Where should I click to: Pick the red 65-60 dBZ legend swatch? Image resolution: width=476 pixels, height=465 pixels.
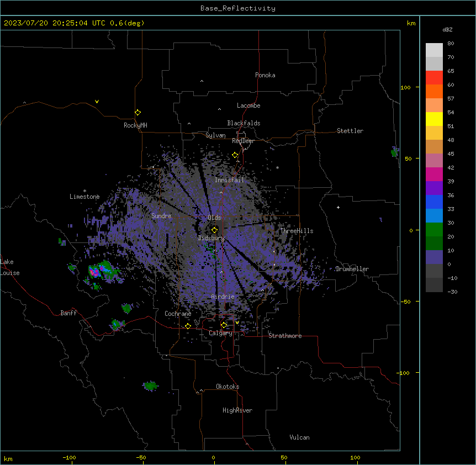click(434, 78)
